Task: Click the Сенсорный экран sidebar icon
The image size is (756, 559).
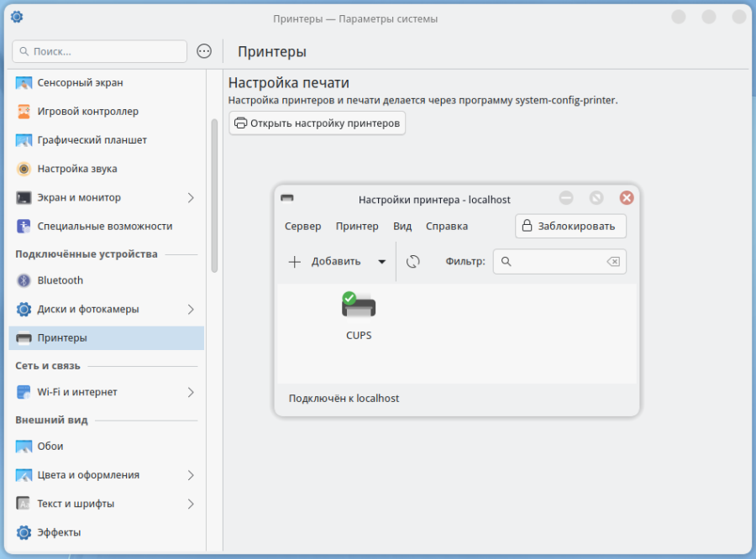Action: pos(24,83)
